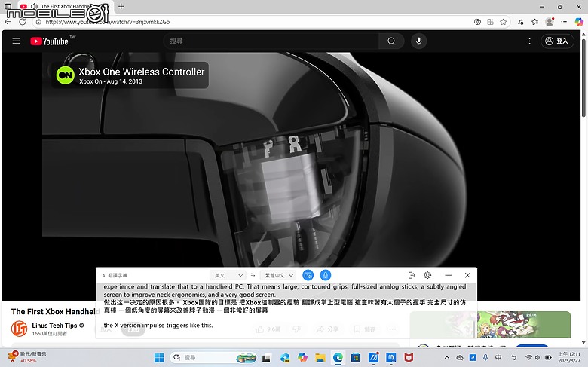Open AI subtitles settings gear

[x=427, y=275]
